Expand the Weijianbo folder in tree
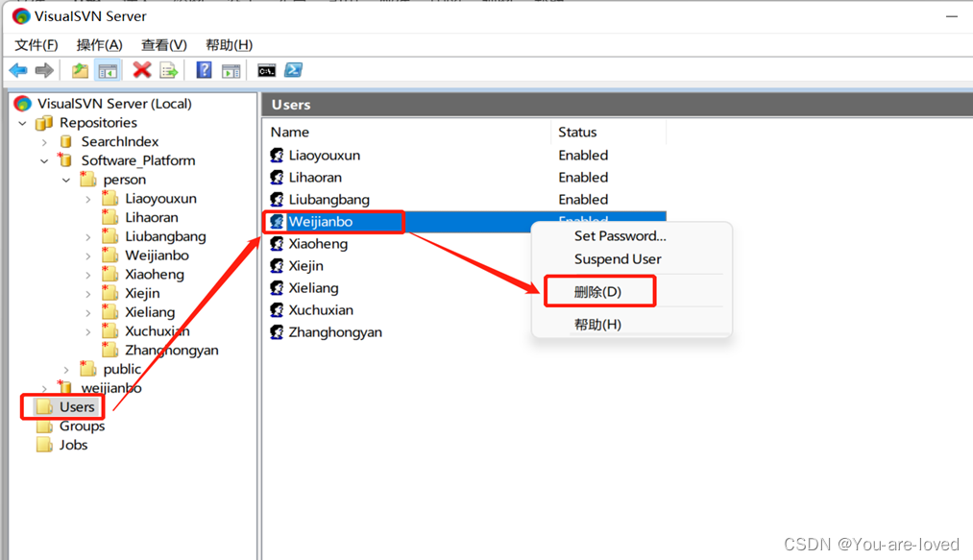 (88, 256)
